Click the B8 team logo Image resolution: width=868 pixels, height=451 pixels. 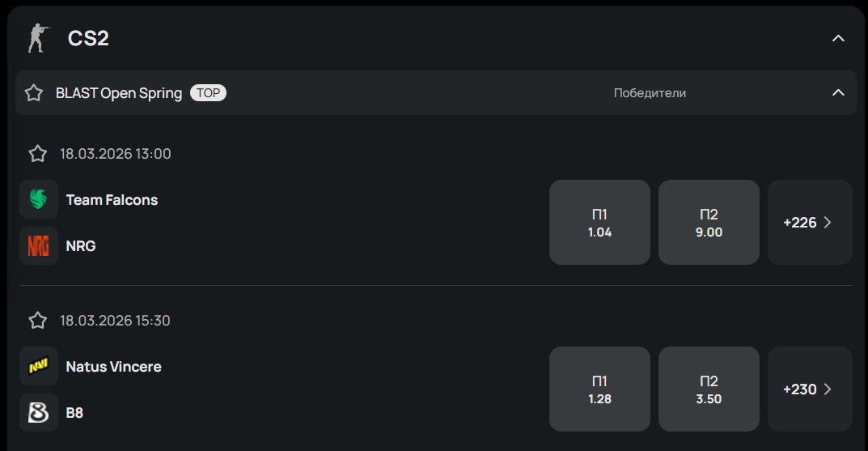pos(39,412)
